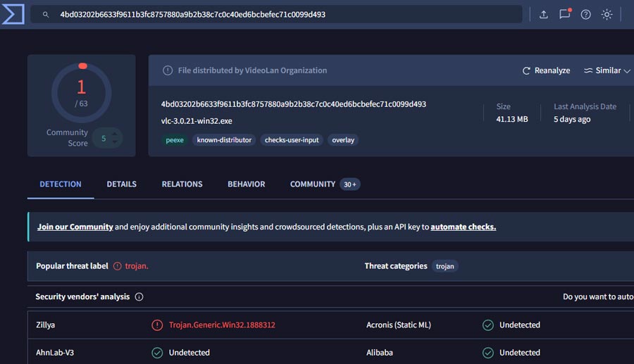Open the BEHAVIOR tab
The height and width of the screenshot is (364, 634).
[247, 184]
